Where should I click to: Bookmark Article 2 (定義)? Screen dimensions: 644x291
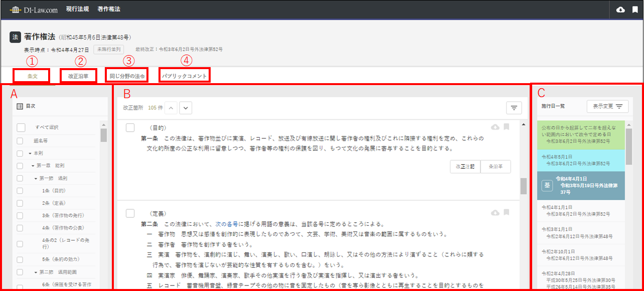507,213
